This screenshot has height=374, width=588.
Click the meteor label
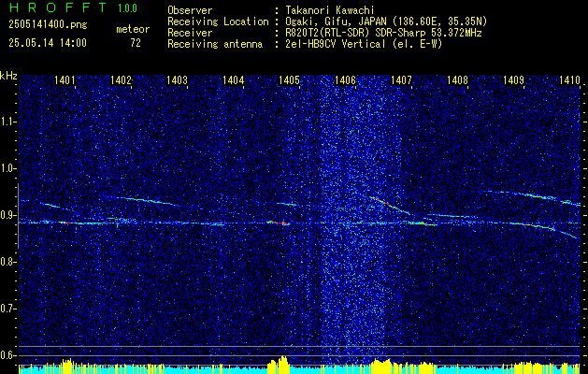pos(133,29)
